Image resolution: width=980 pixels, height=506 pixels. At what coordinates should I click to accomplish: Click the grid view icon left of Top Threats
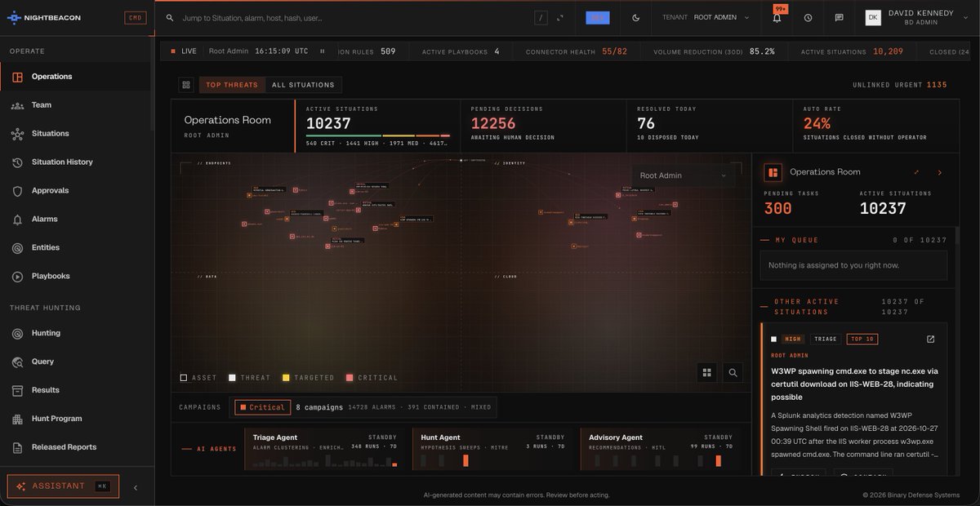pos(186,85)
